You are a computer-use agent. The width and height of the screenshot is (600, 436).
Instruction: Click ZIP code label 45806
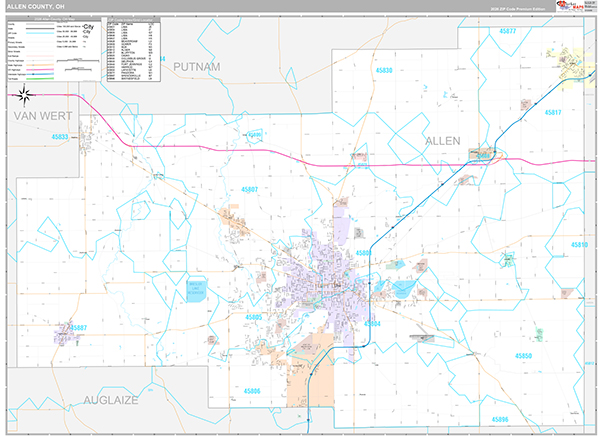coord(252,391)
